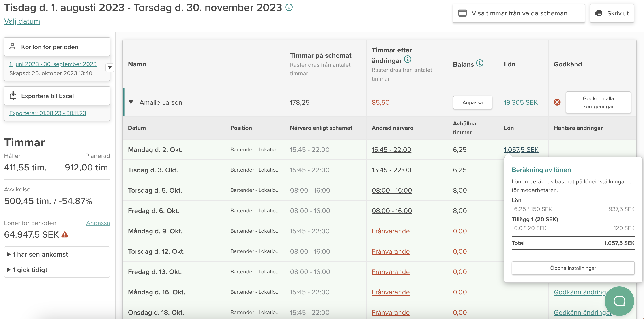Click info icon next to date range heading
This screenshot has width=644, height=319.
[289, 8]
